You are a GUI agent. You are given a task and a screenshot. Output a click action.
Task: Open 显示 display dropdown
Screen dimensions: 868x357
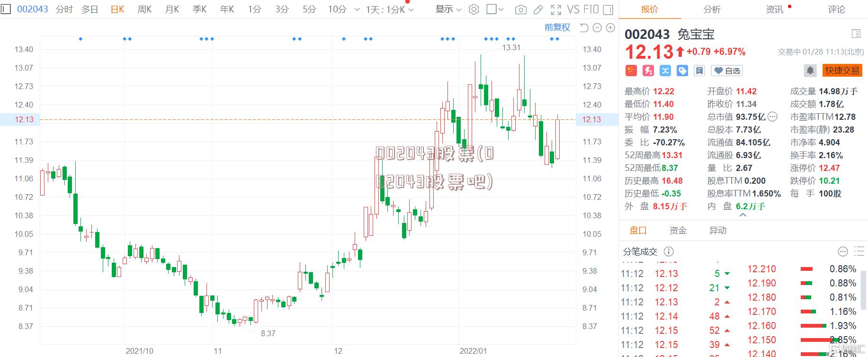click(448, 9)
